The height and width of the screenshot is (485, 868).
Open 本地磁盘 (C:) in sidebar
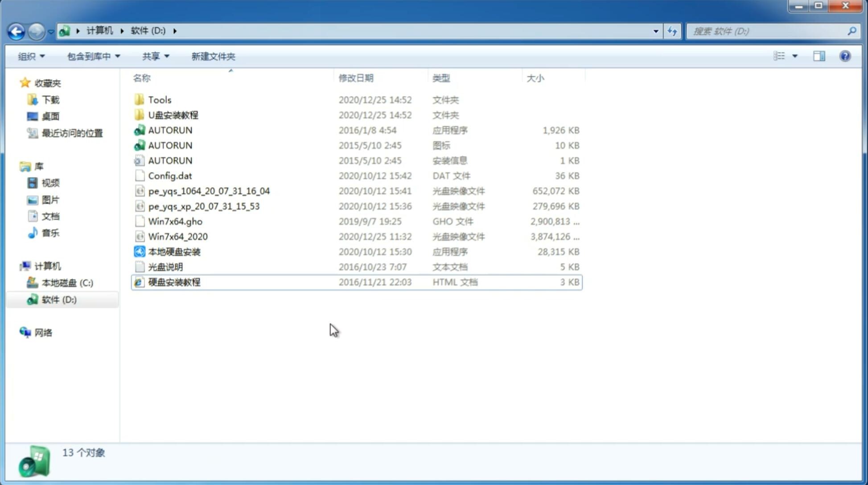67,283
